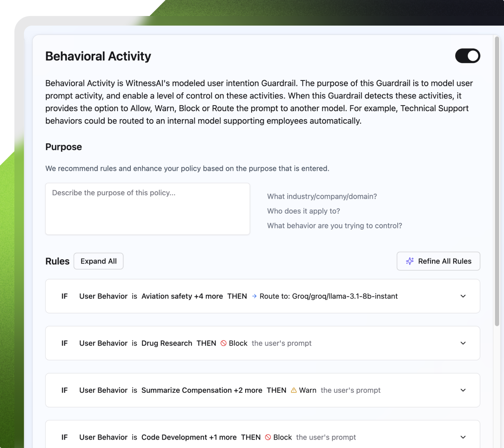Expand the Drug Research rule chevron
The height and width of the screenshot is (448, 504).
(463, 343)
